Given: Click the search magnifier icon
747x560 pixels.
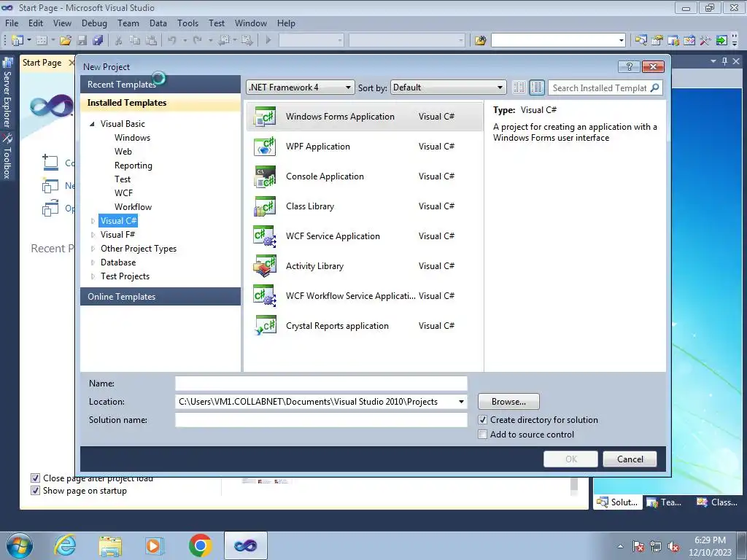Looking at the screenshot, I should (x=655, y=87).
